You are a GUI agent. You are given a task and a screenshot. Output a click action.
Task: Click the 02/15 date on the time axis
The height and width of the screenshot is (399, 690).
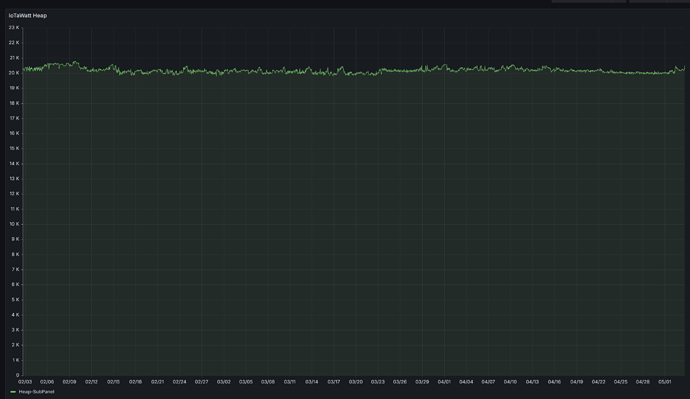[113, 382]
